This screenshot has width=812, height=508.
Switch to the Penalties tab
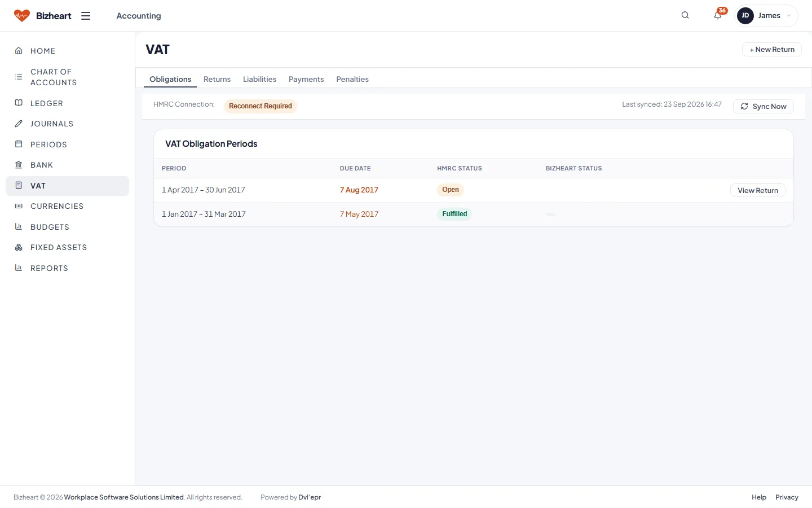[352, 79]
